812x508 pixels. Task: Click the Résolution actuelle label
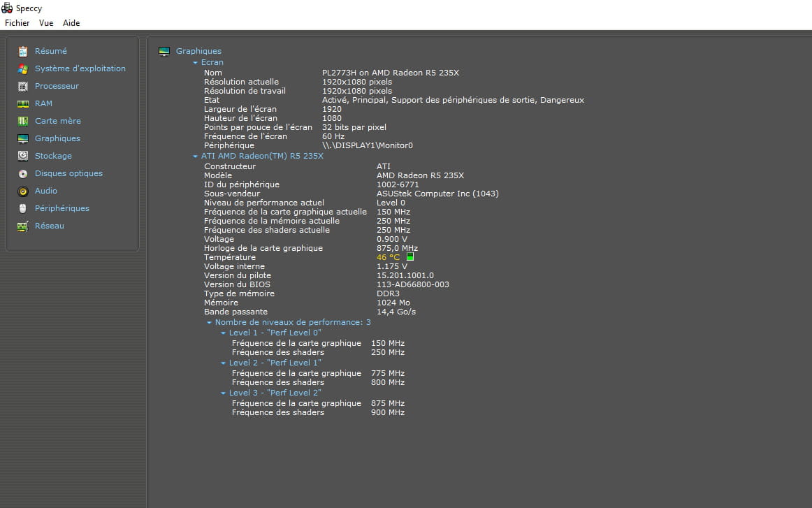click(241, 82)
